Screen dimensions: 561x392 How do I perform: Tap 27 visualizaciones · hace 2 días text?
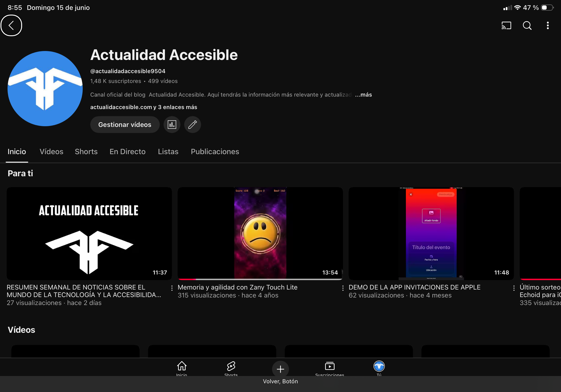click(54, 303)
